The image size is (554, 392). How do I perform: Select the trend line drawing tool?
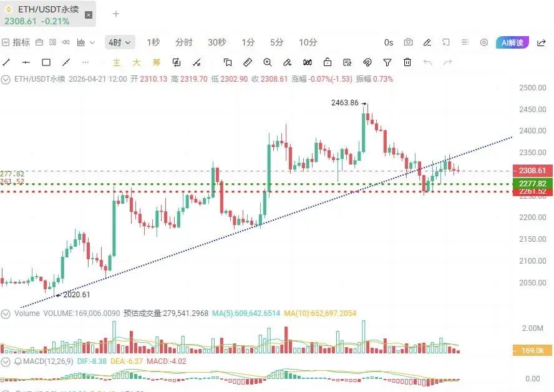coord(6,62)
